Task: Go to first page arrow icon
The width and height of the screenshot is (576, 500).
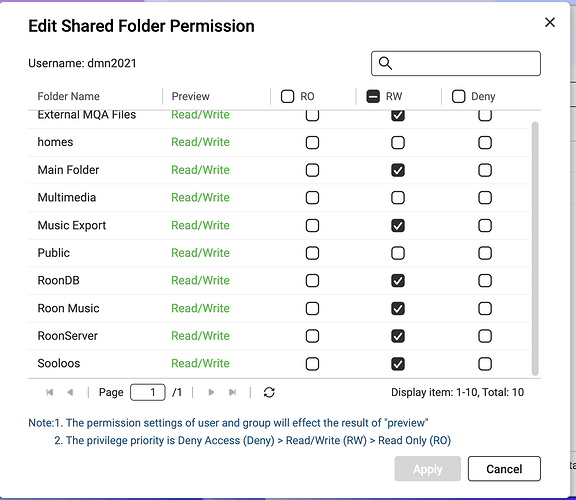Action: coord(50,392)
